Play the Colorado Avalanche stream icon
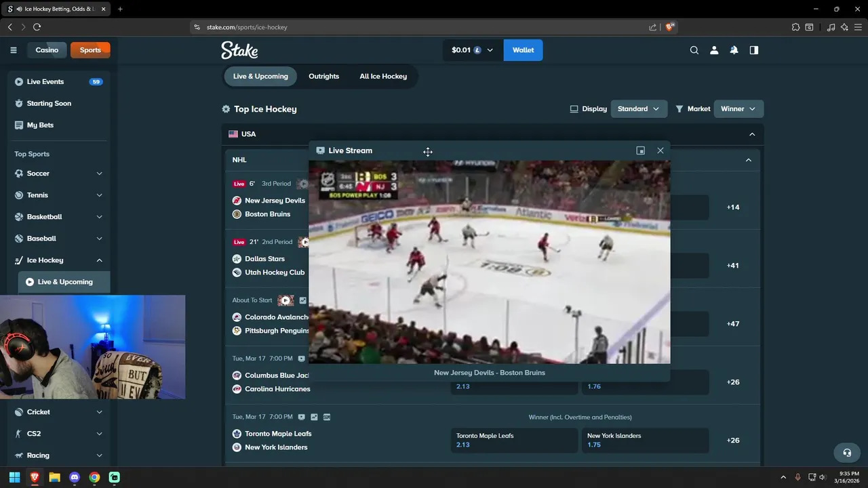Viewport: 868px width, 488px height. pyautogui.click(x=285, y=300)
